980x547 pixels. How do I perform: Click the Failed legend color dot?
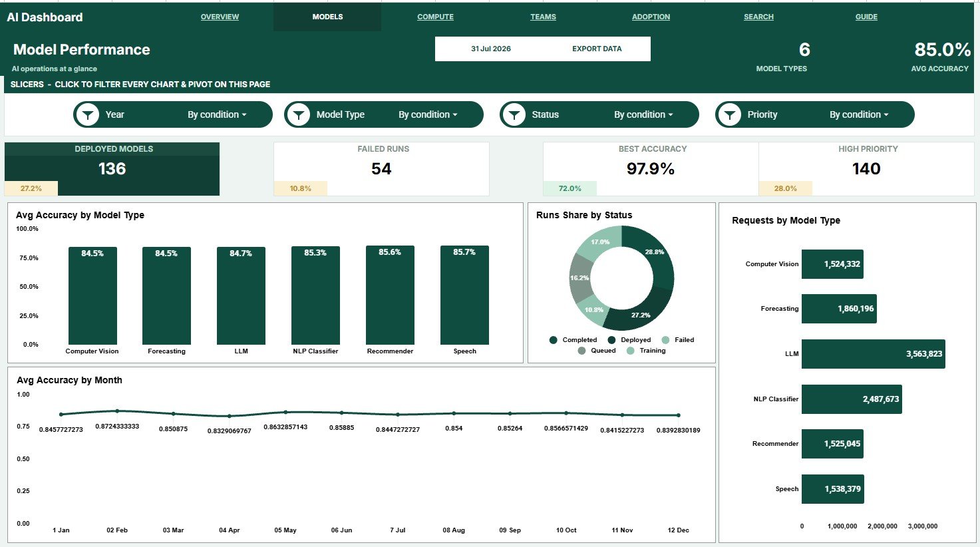click(x=665, y=340)
